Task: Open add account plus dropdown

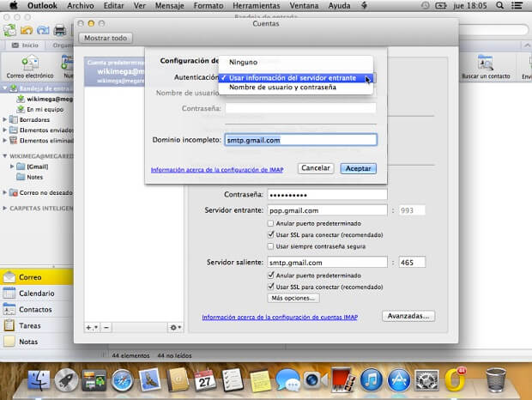Action: tap(92, 327)
